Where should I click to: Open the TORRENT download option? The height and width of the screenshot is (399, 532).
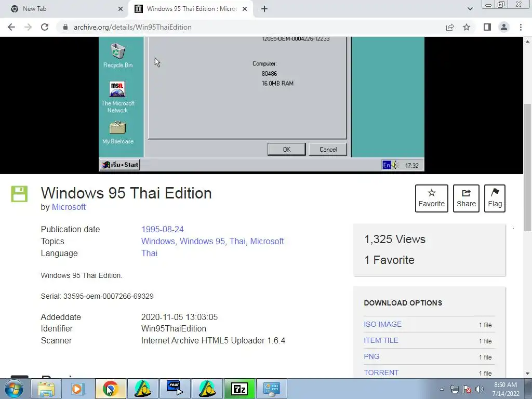tap(381, 373)
